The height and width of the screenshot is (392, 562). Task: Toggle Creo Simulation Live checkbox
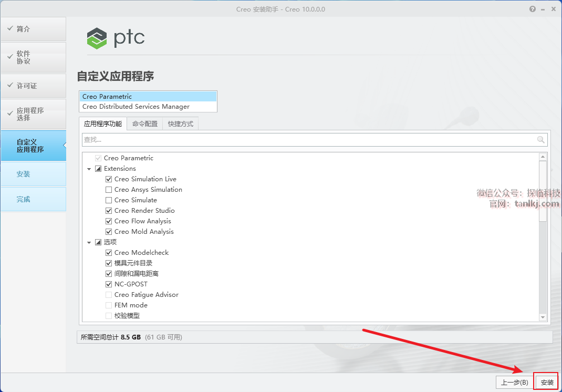click(x=109, y=179)
